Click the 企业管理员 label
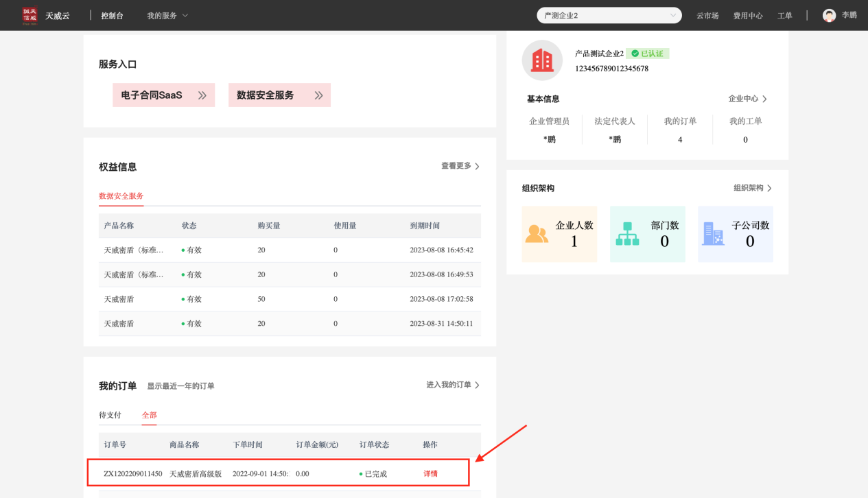 tap(550, 121)
